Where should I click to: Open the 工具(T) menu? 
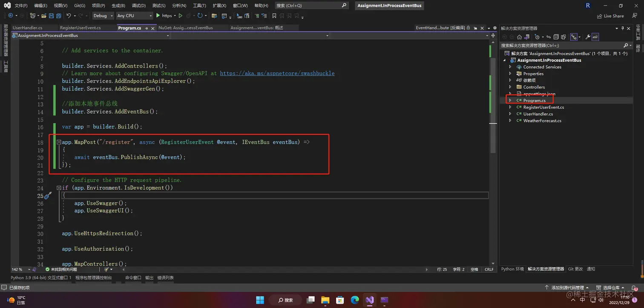199,6
